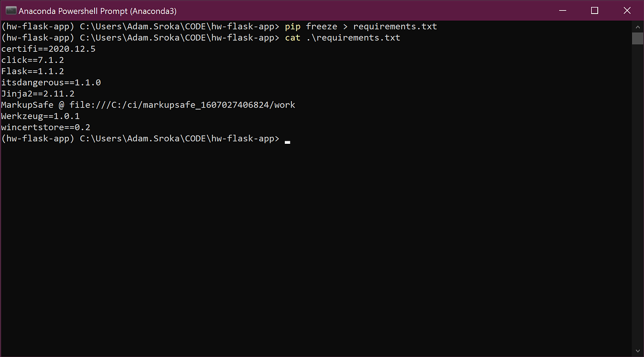
Task: Click the (hw-flask-app) environment label
Action: pos(37,138)
